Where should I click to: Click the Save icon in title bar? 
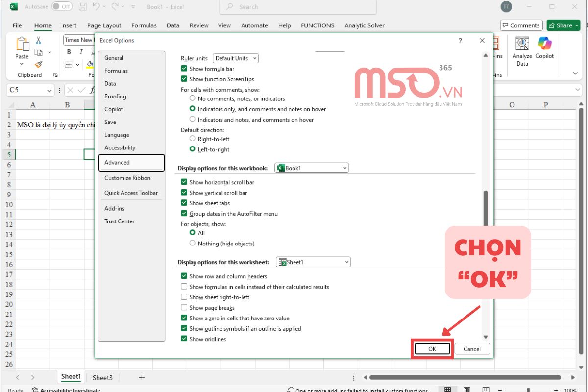[83, 7]
